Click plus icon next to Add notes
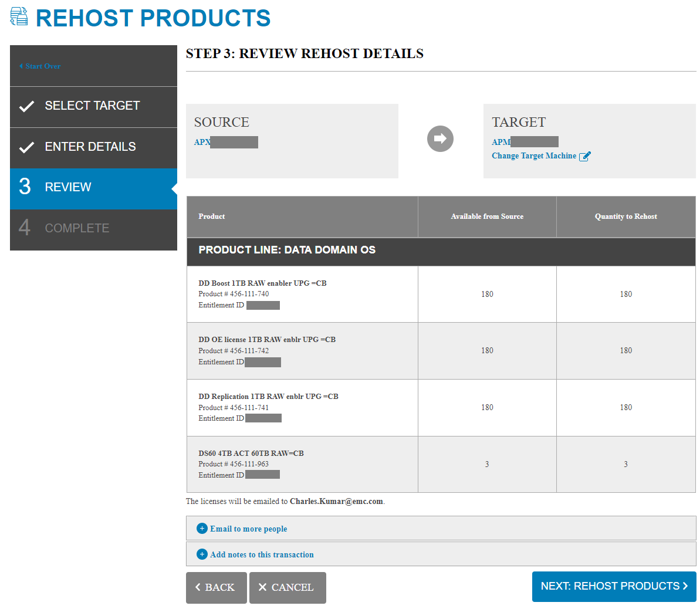 click(202, 554)
